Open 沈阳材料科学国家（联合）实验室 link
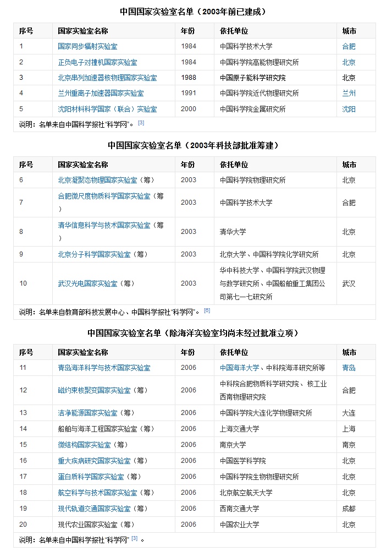The width and height of the screenshot is (392, 557). tap(107, 109)
